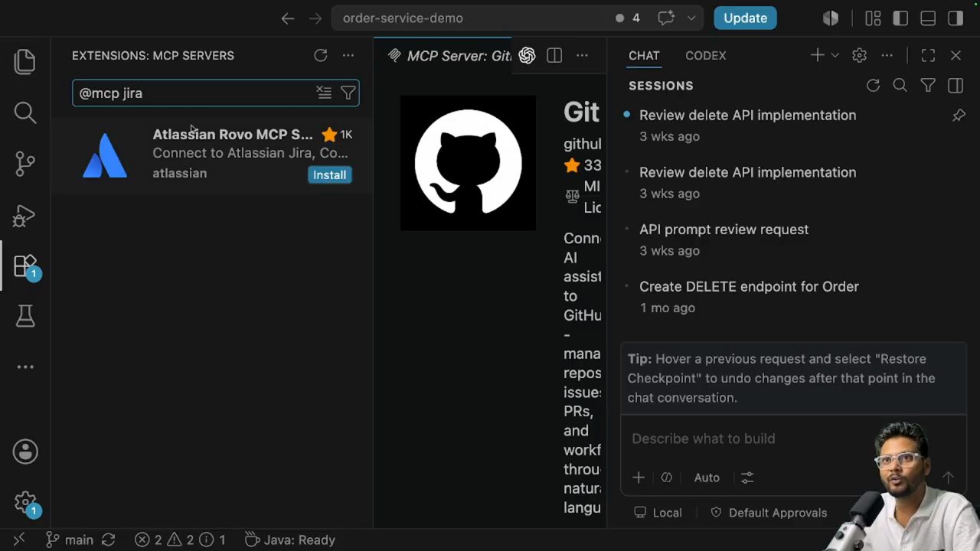Viewport: 980px width, 551px height.
Task: Split the MCP Server editor to the right
Action: [554, 55]
